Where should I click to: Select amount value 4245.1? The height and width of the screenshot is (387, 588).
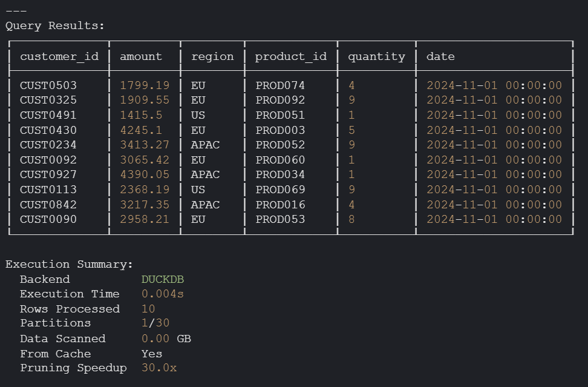(x=141, y=130)
